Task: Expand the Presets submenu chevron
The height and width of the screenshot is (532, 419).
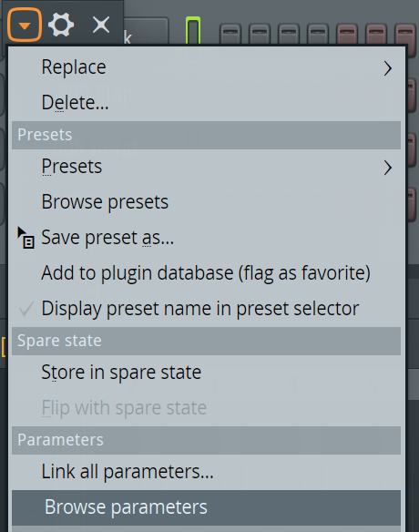Action: point(388,168)
